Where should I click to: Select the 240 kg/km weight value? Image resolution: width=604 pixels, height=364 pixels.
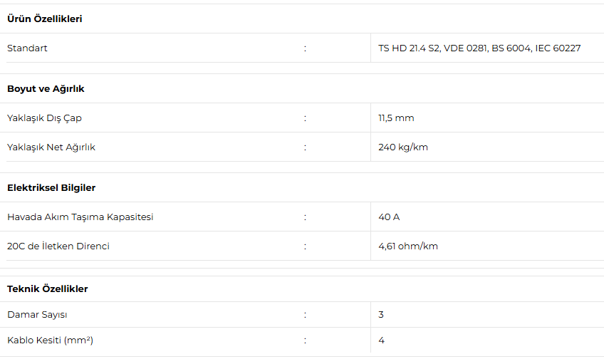403,147
